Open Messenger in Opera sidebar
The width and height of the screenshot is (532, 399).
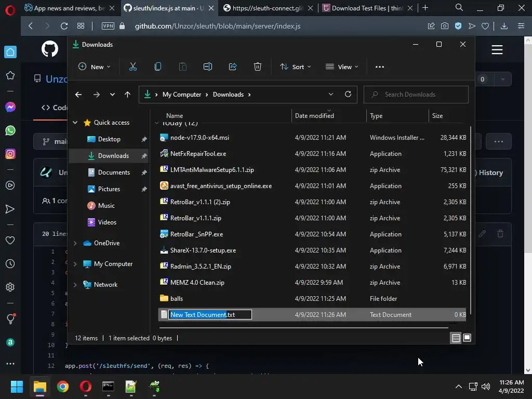[10, 107]
